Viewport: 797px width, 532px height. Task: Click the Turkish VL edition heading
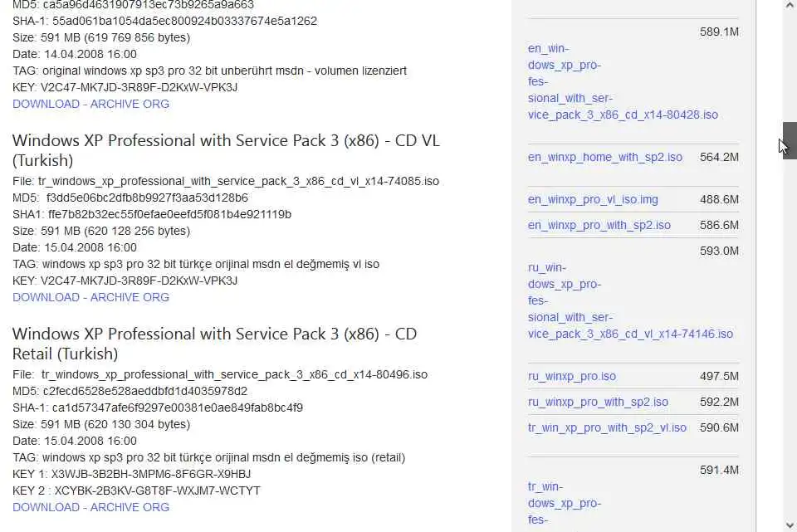226,150
